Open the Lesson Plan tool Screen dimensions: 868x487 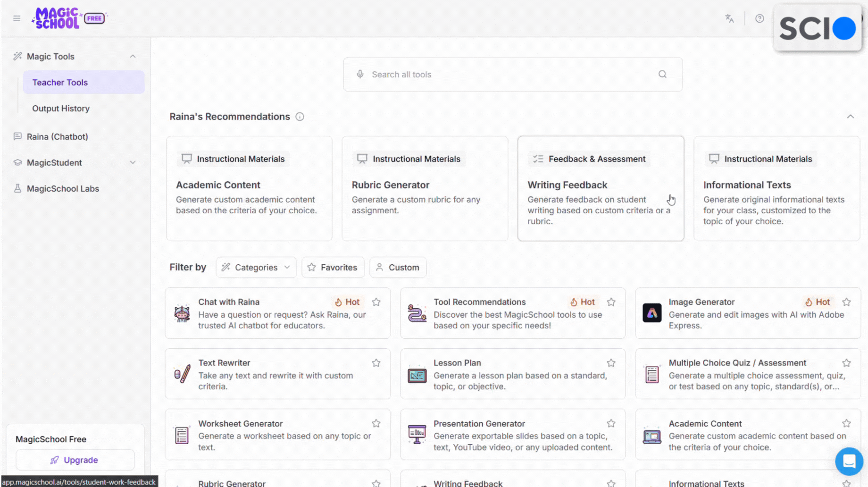click(x=513, y=374)
